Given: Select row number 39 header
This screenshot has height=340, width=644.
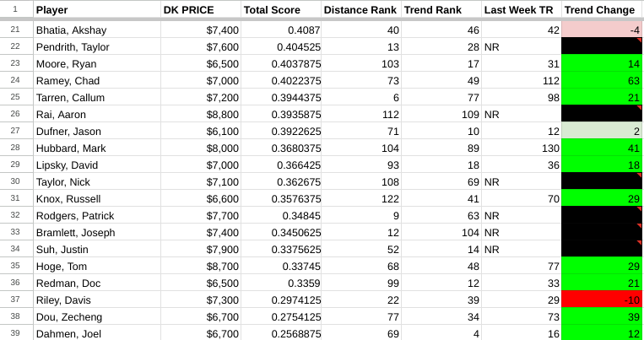Looking at the screenshot, I should coord(16,333).
